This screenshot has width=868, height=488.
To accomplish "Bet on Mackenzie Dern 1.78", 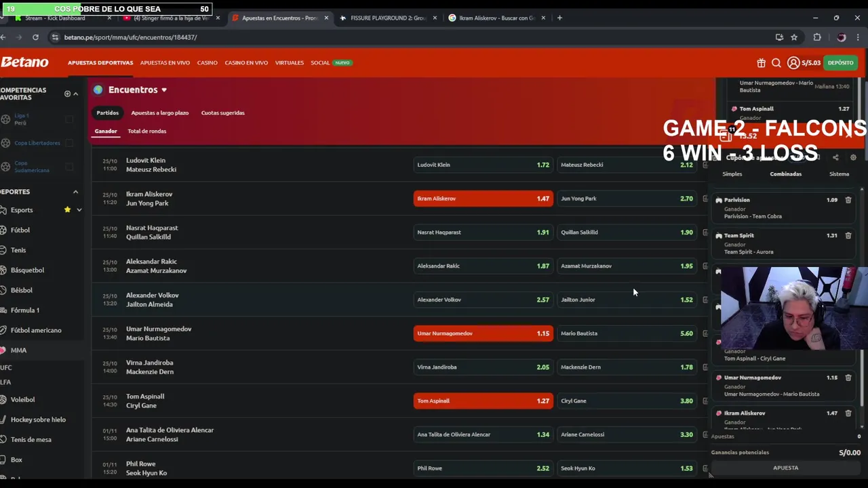I will [627, 367].
